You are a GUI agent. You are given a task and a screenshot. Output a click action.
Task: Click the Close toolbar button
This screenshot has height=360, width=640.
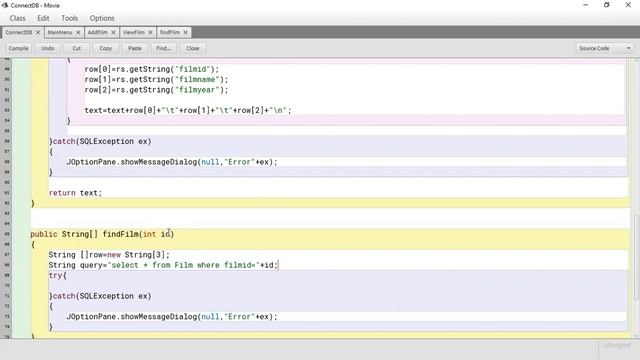coord(193,48)
